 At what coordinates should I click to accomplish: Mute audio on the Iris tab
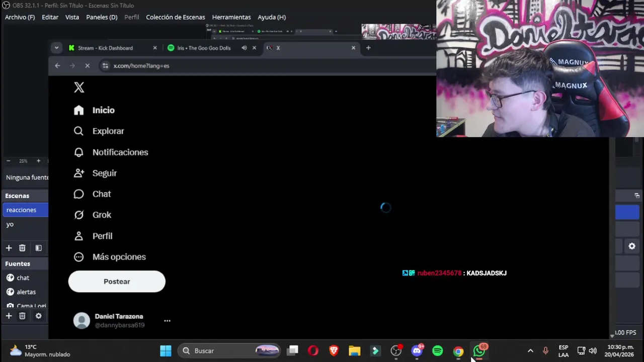244,48
